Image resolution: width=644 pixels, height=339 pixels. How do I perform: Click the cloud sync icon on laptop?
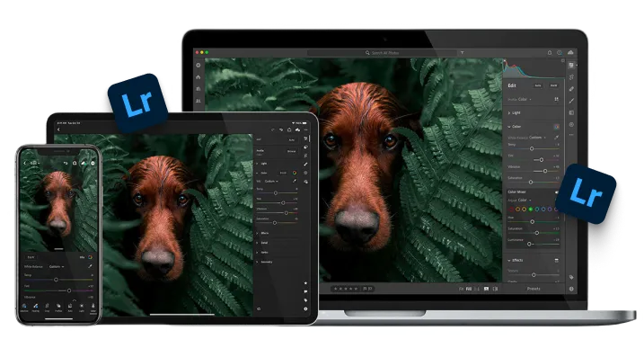point(570,53)
